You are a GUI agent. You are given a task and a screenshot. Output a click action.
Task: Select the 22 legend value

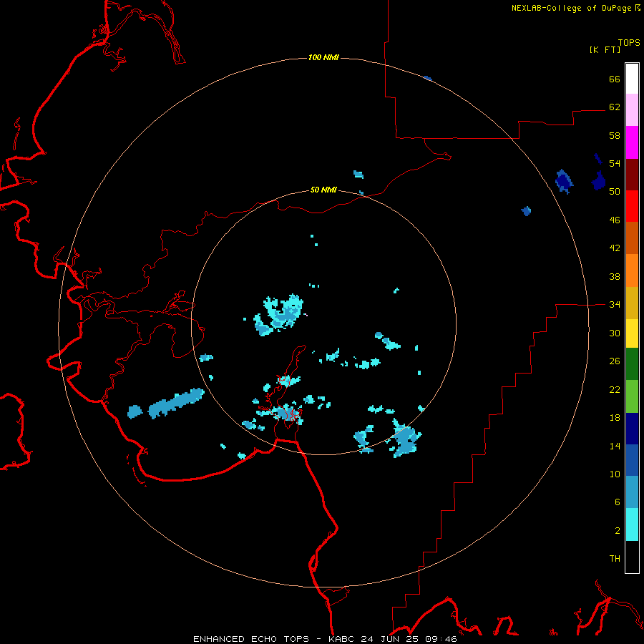point(615,390)
